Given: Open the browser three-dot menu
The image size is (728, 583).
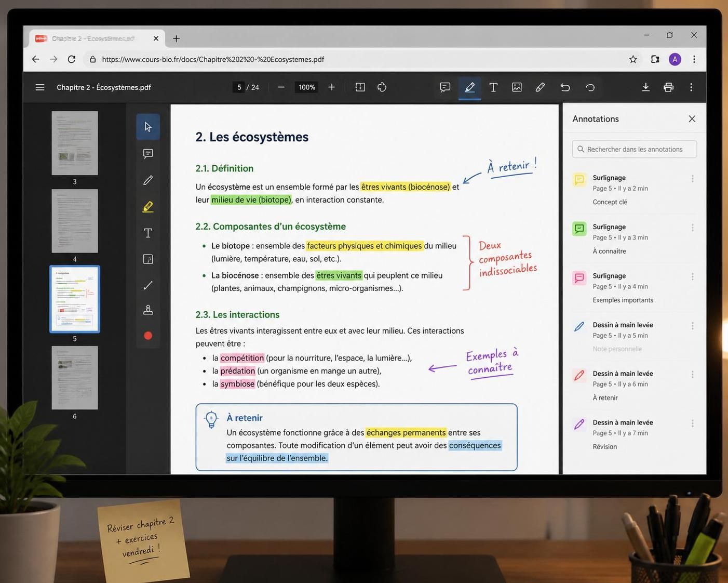Looking at the screenshot, I should coord(694,59).
